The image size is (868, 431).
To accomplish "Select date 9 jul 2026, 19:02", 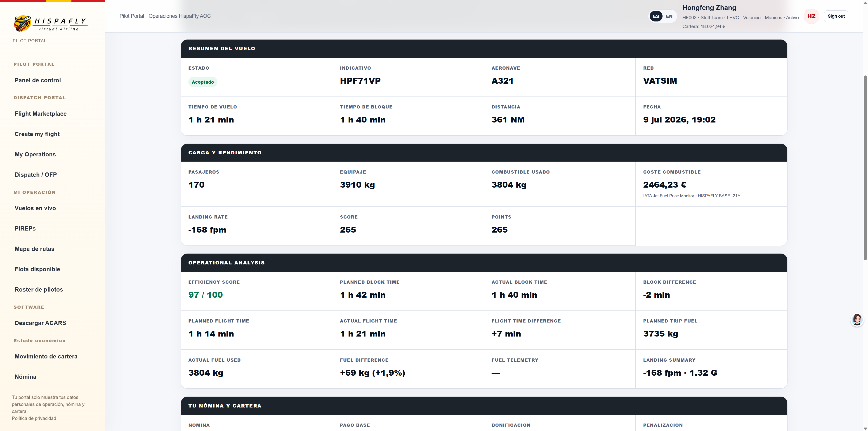I will click(x=679, y=120).
